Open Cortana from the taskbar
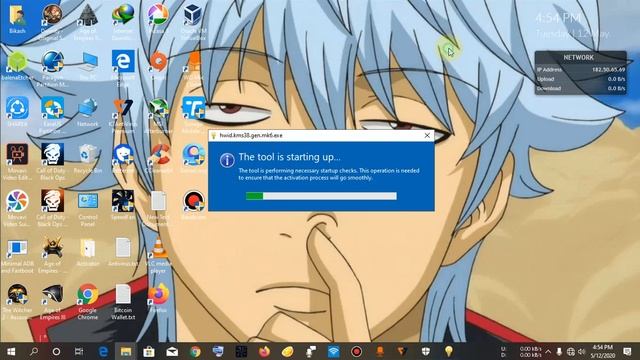The width and height of the screenshot is (640, 360). pyautogui.click(x=56, y=351)
